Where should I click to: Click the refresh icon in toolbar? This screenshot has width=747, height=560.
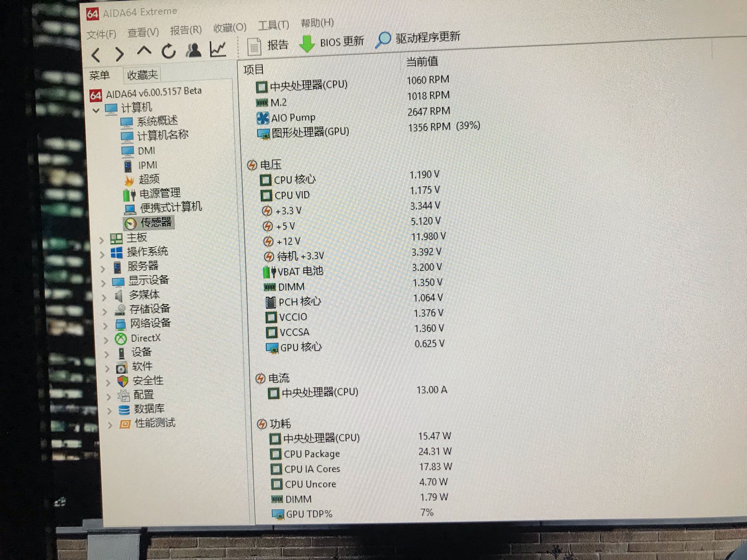coord(168,51)
